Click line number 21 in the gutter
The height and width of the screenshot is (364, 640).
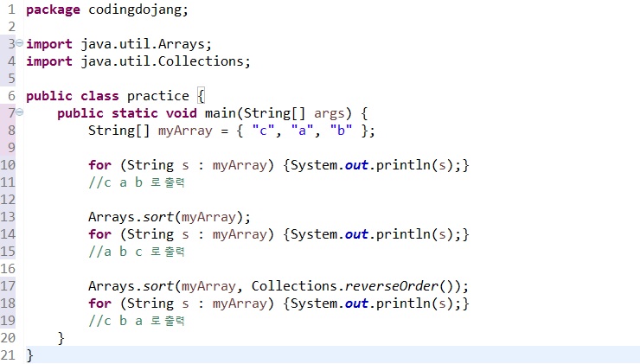(x=8, y=355)
